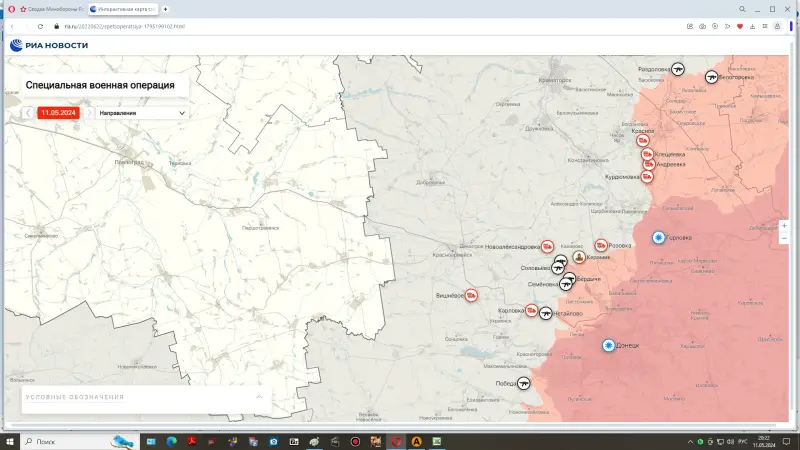Open the Направления dropdown

pos(142,113)
